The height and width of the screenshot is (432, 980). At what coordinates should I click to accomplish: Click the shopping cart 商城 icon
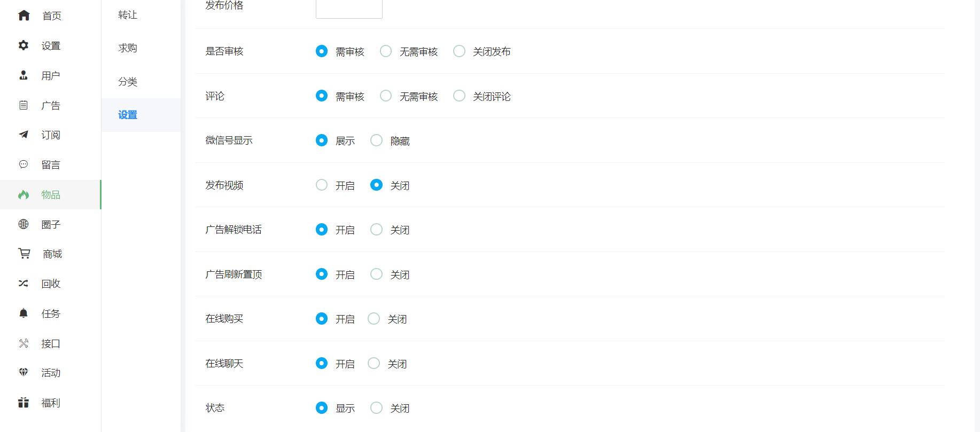(x=24, y=254)
